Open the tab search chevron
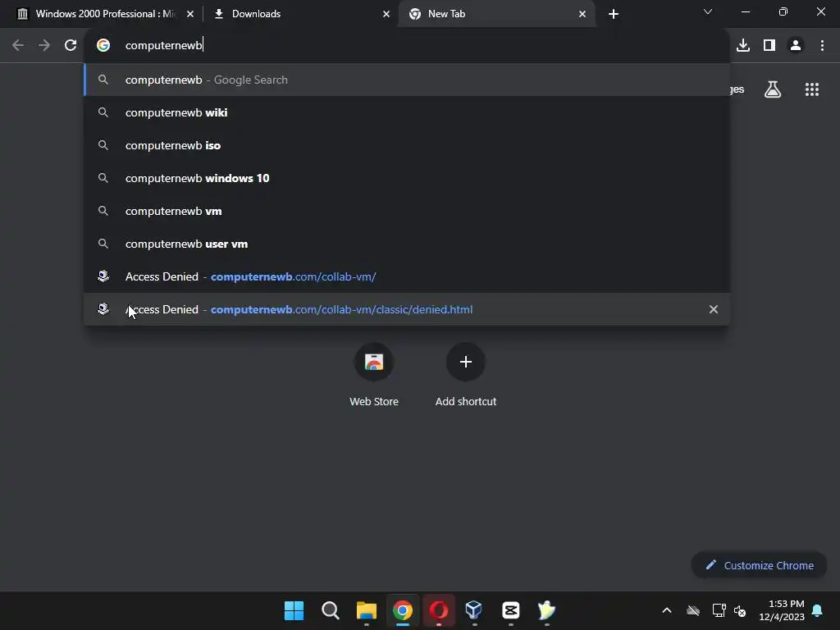This screenshot has width=840, height=630. point(708,11)
